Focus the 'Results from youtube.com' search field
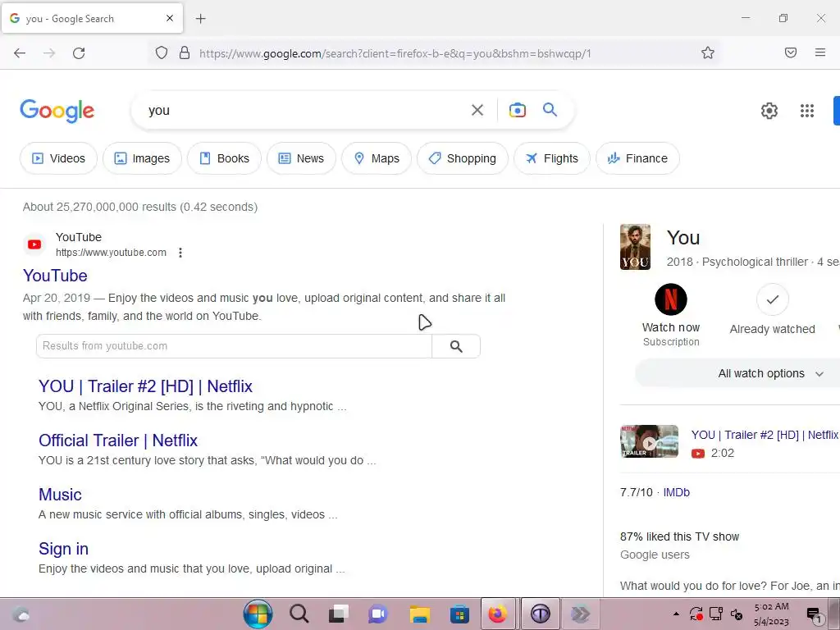 (234, 346)
